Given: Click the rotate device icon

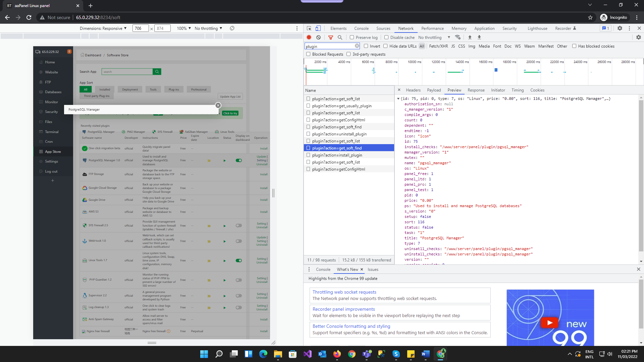Looking at the screenshot, I should pos(232,28).
